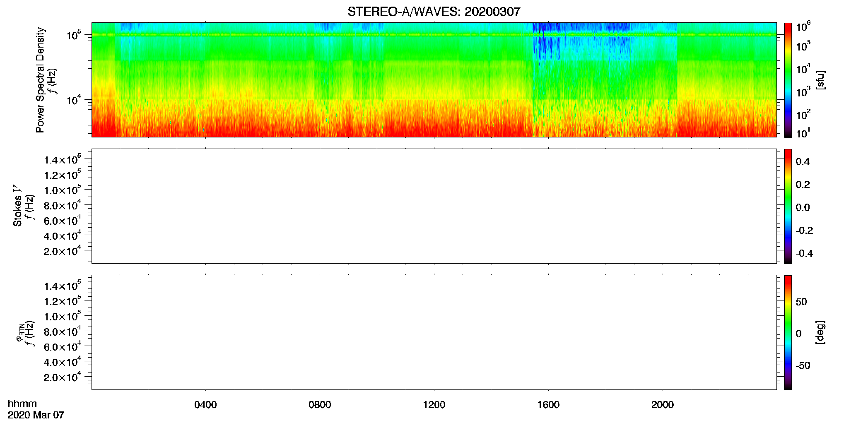Click the 10^5 frequency tick on spectrogram axis

[x=73, y=35]
